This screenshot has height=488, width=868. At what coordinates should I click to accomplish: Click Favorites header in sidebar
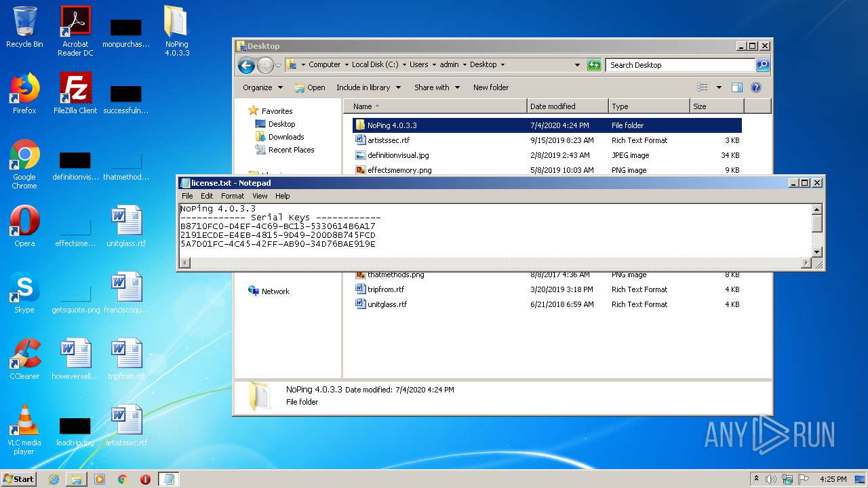tap(271, 111)
